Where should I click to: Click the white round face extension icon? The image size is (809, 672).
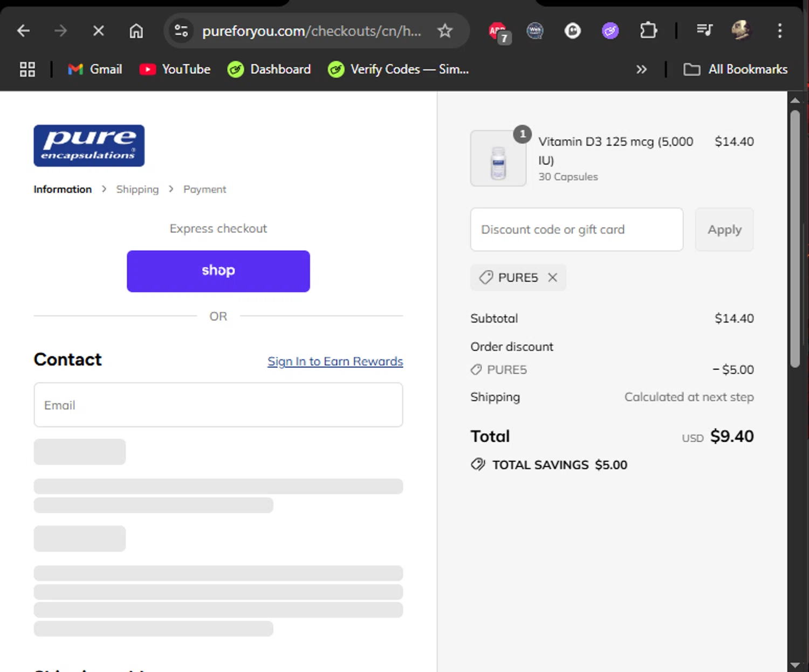[573, 31]
